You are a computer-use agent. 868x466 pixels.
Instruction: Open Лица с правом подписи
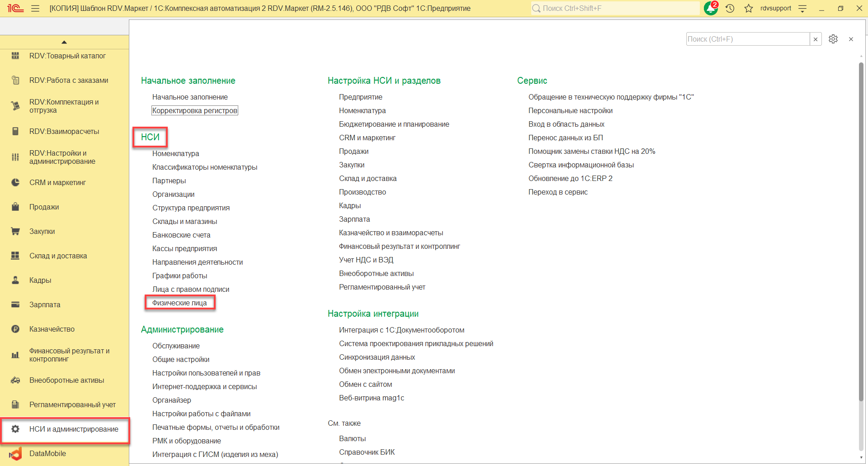(191, 289)
